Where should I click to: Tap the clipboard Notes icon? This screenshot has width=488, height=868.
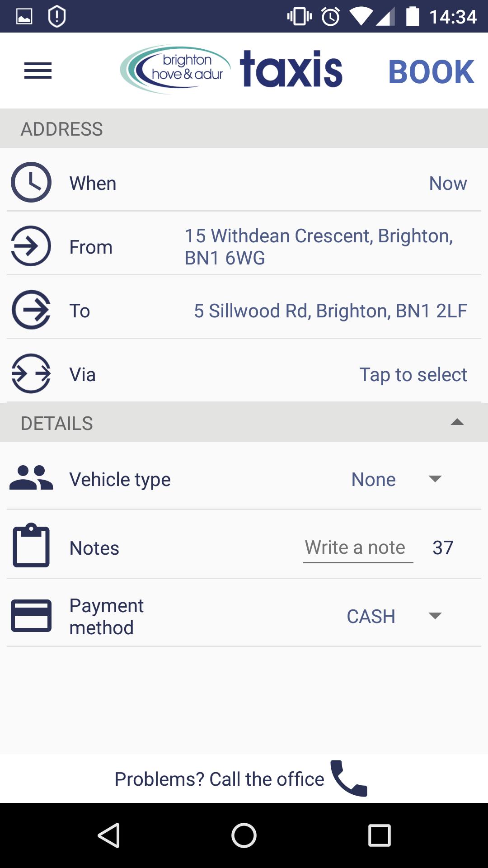31,546
